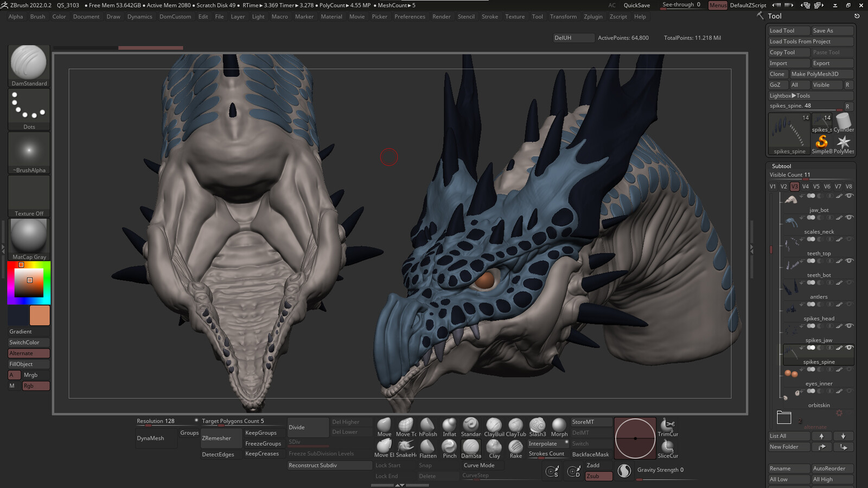Enable the Zadd mode button

[593, 465]
